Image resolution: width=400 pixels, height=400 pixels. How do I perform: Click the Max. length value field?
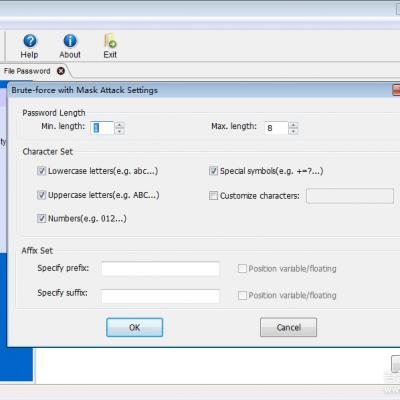point(276,128)
